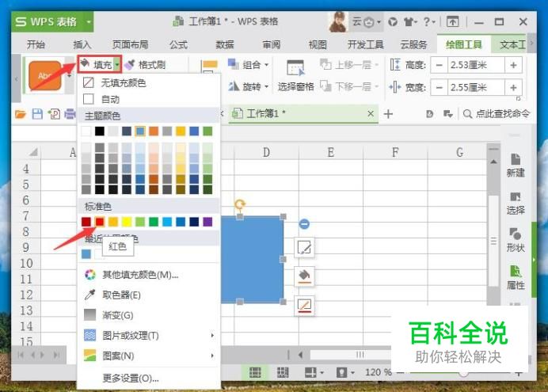Select the blue rectangle shape
The height and width of the screenshot is (392, 548).
[253, 259]
